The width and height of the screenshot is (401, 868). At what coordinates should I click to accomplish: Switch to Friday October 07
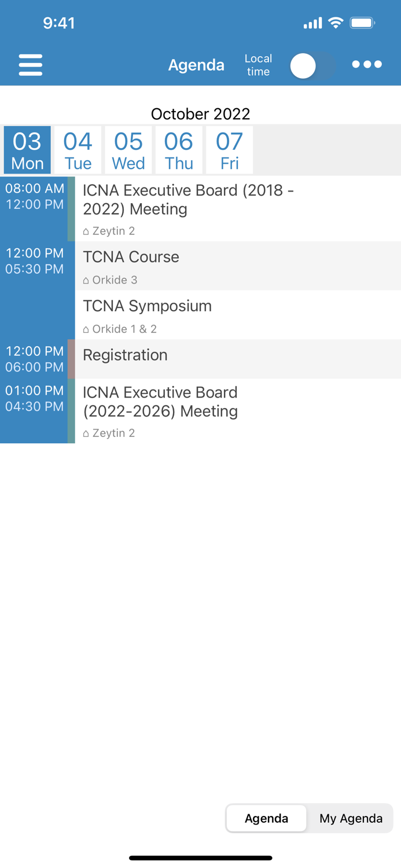(x=229, y=149)
